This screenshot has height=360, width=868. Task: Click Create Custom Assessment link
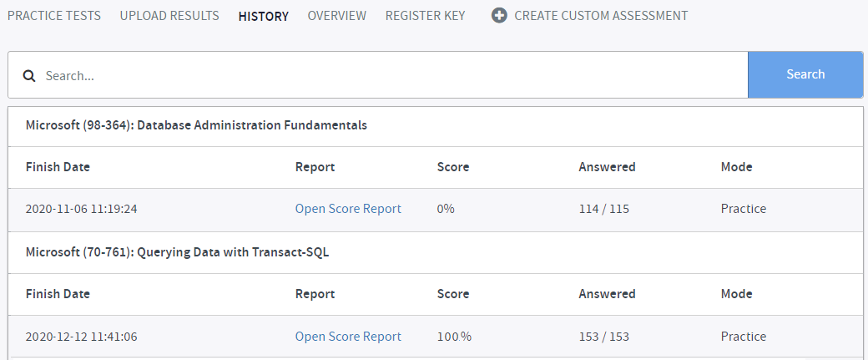[x=601, y=16]
